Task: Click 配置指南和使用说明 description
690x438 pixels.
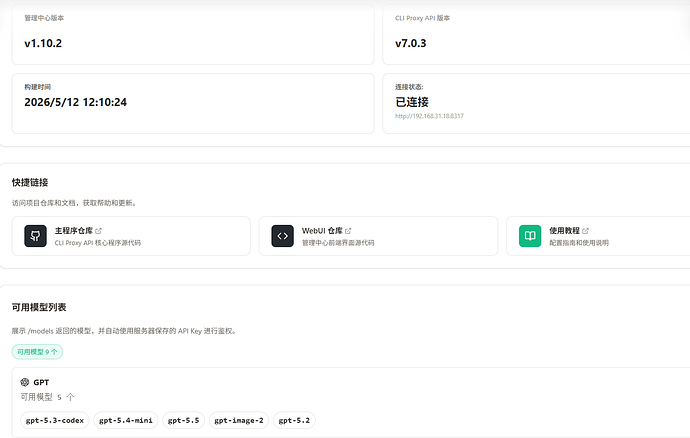Action: pyautogui.click(x=579, y=243)
